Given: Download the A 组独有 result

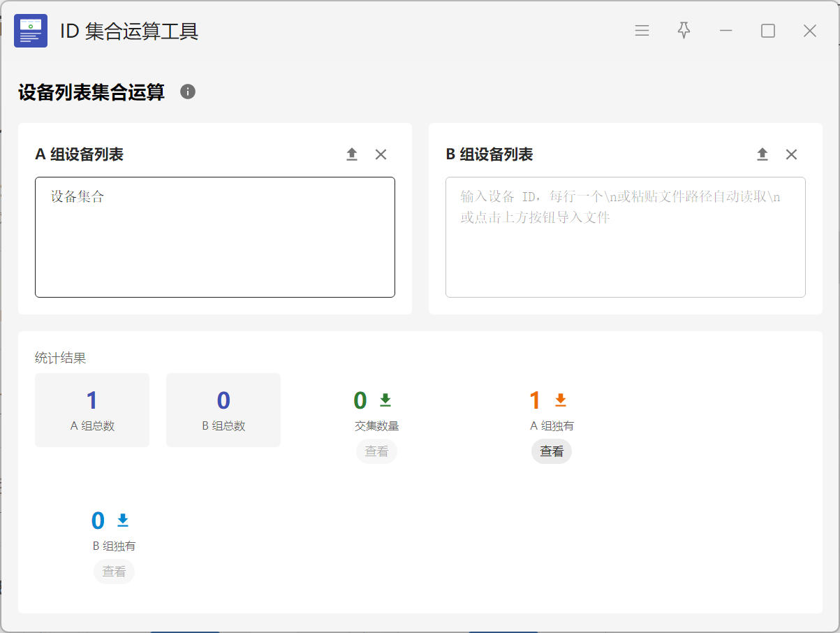Looking at the screenshot, I should click(x=561, y=400).
